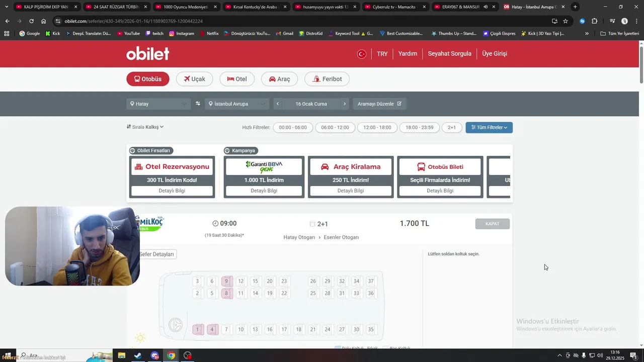Open Chrome extensions puzzle icon
Screen dimensions: 644x362
[594, 21]
